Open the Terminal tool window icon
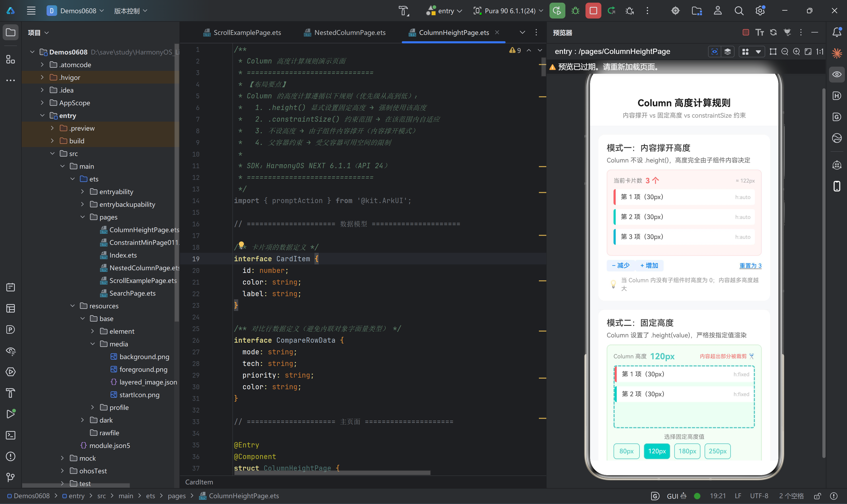The image size is (847, 504). [11, 435]
